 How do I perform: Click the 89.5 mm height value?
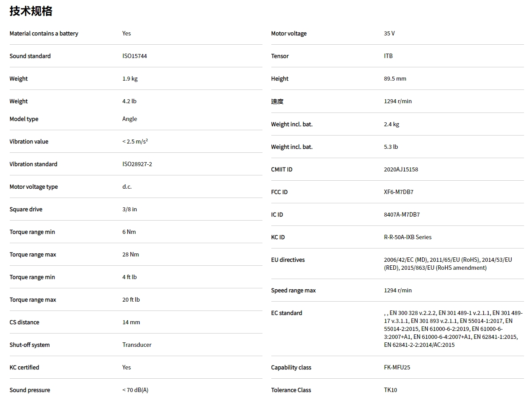(x=395, y=79)
